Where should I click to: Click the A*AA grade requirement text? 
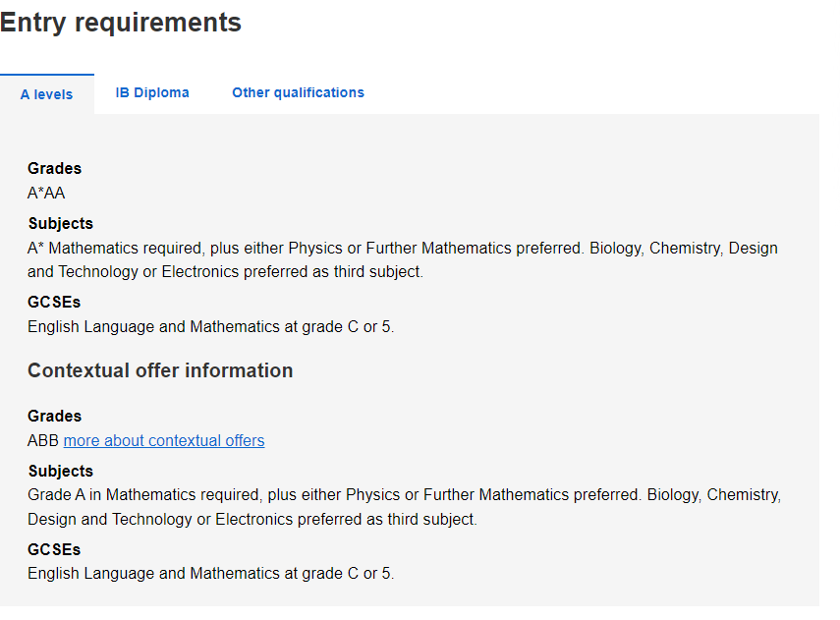pos(46,193)
